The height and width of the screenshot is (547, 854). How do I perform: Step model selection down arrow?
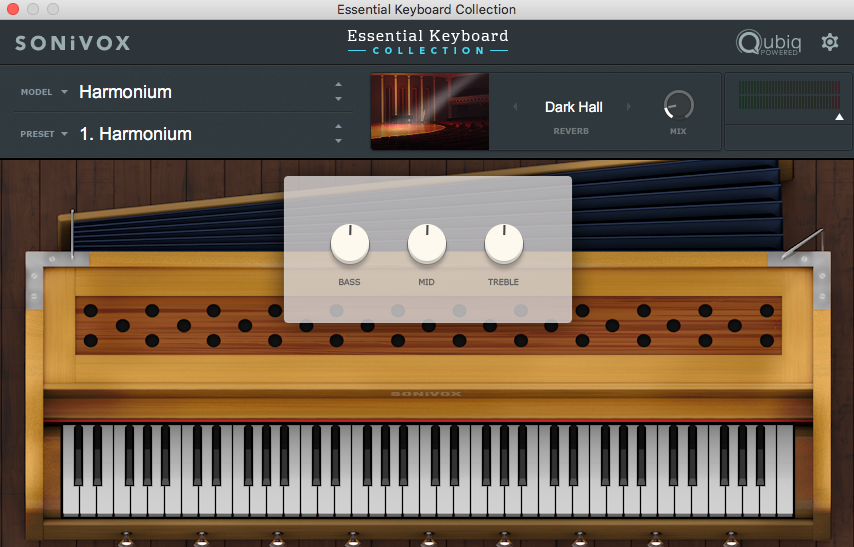[338, 99]
